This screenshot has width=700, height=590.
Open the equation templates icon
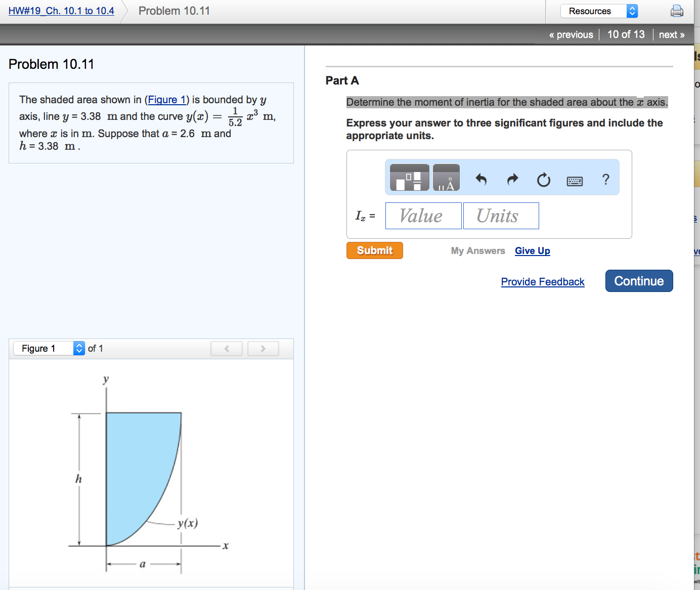coord(408,178)
